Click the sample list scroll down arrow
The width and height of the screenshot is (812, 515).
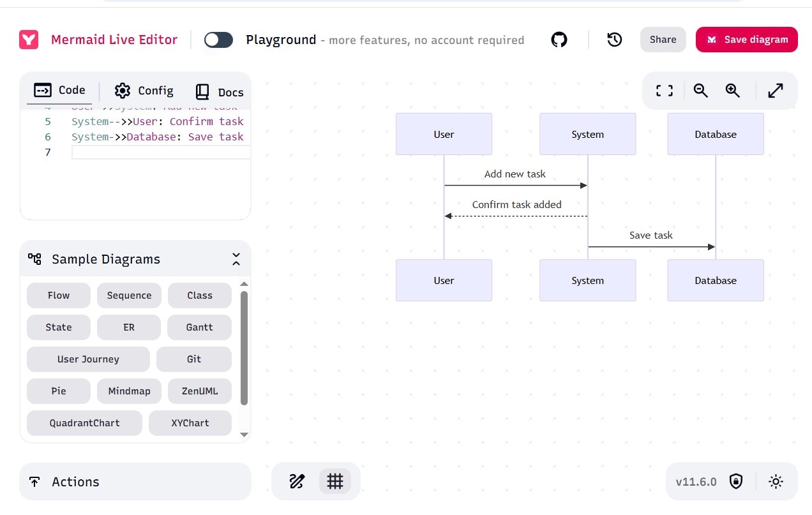244,435
